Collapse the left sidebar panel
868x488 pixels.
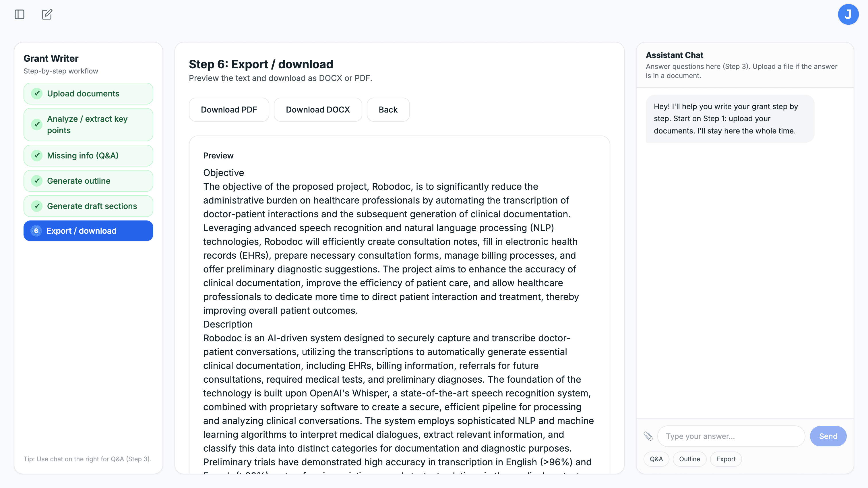(x=19, y=14)
